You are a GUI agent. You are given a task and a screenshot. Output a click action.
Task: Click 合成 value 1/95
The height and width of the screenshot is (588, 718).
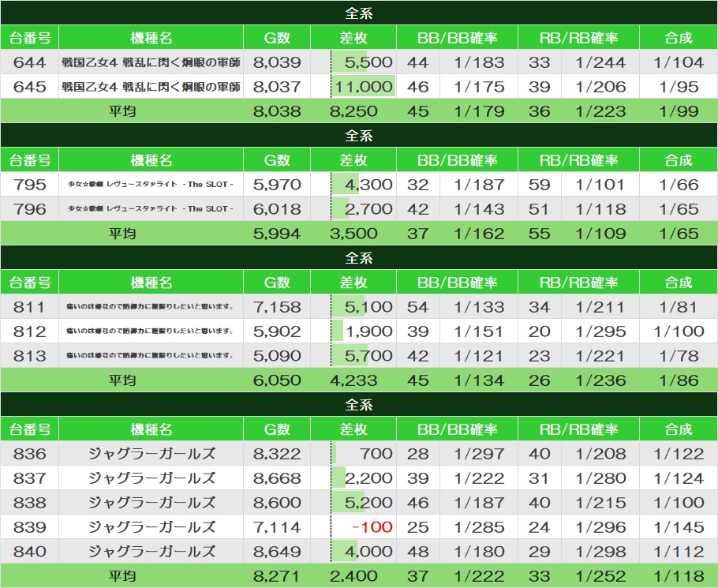[x=679, y=87]
